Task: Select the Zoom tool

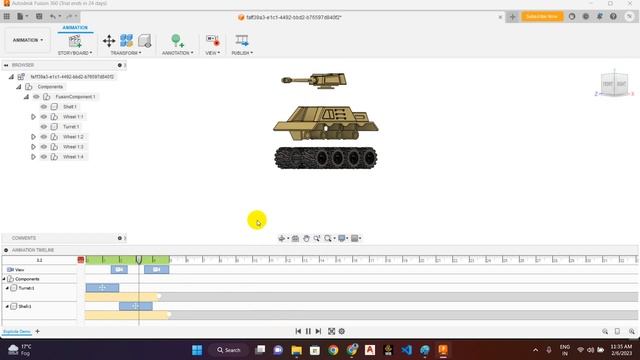Action: pyautogui.click(x=317, y=238)
